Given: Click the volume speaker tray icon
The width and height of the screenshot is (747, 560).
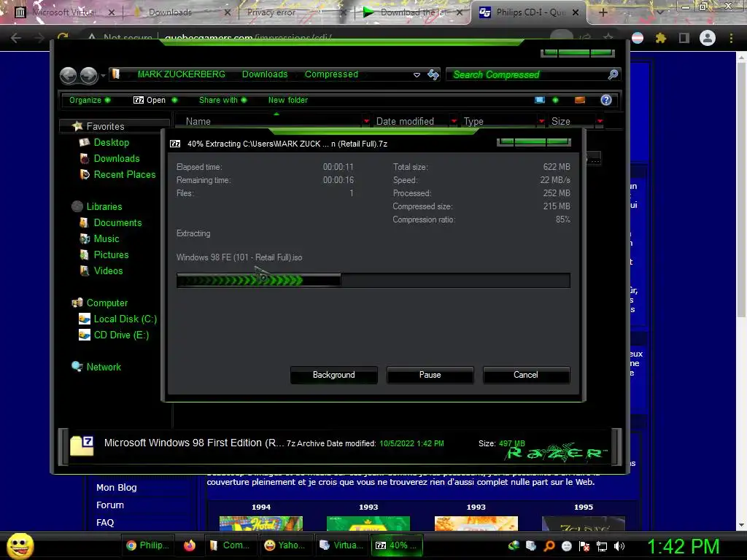Looking at the screenshot, I should pos(619,546).
